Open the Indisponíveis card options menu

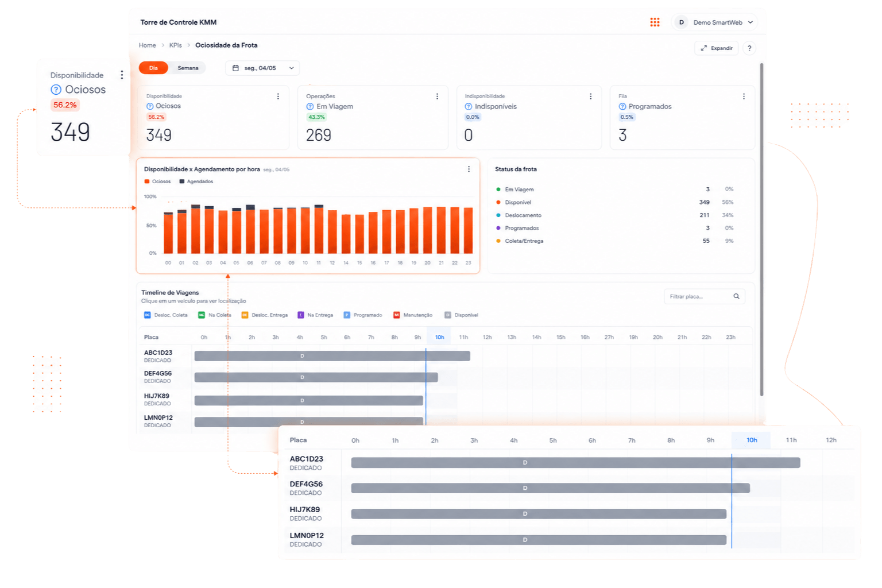coord(590,96)
